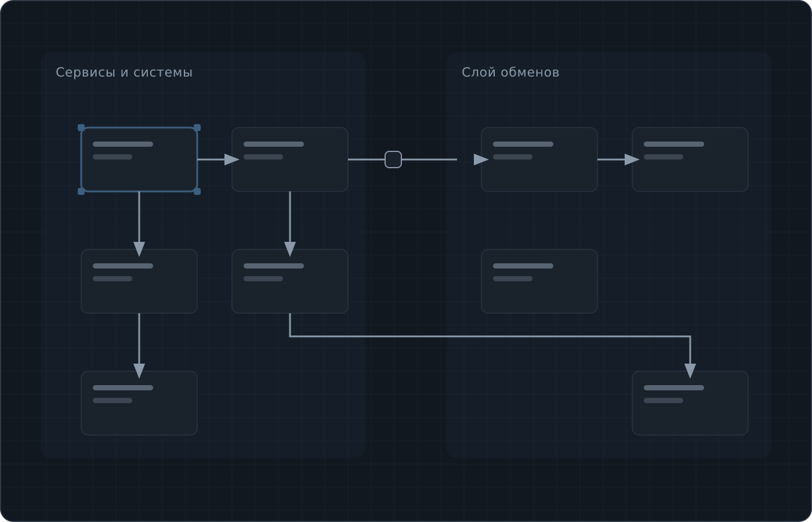Click the bottom-left selection handle of the selected node
812x522 pixels.
point(81,191)
